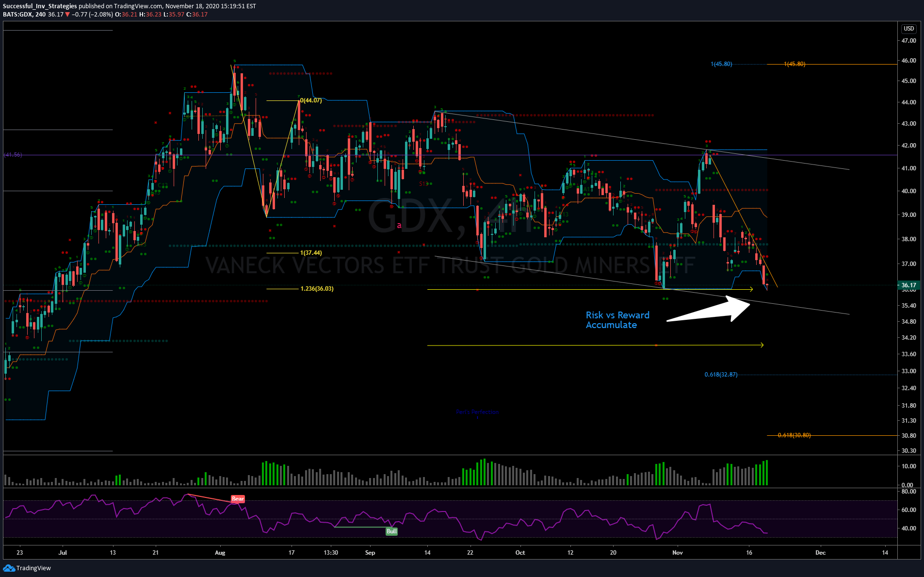Click the 'Dec' date on time axis
This screenshot has width=924, height=577.
820,553
